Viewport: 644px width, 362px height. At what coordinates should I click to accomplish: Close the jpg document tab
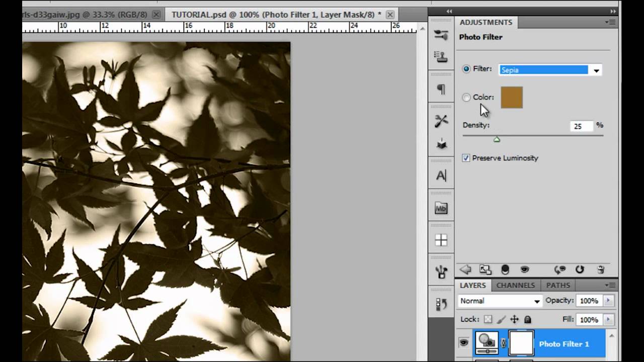[x=156, y=15]
